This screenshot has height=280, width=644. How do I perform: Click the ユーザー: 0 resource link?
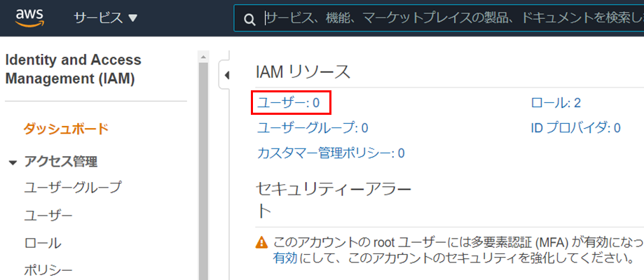pos(288,103)
